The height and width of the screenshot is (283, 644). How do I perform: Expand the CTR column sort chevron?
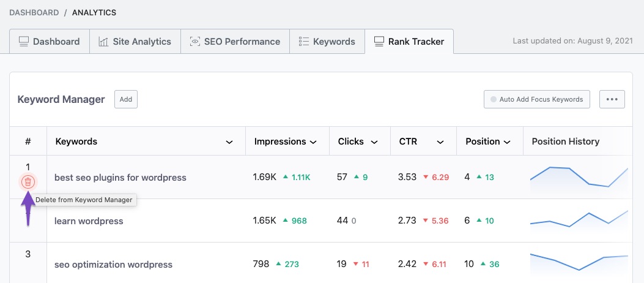pyautogui.click(x=440, y=142)
